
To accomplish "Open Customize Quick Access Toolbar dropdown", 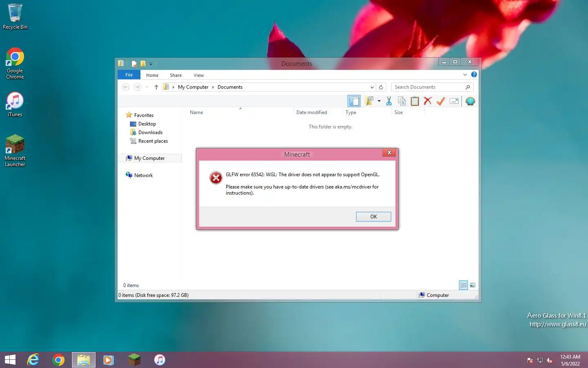I will (x=151, y=64).
